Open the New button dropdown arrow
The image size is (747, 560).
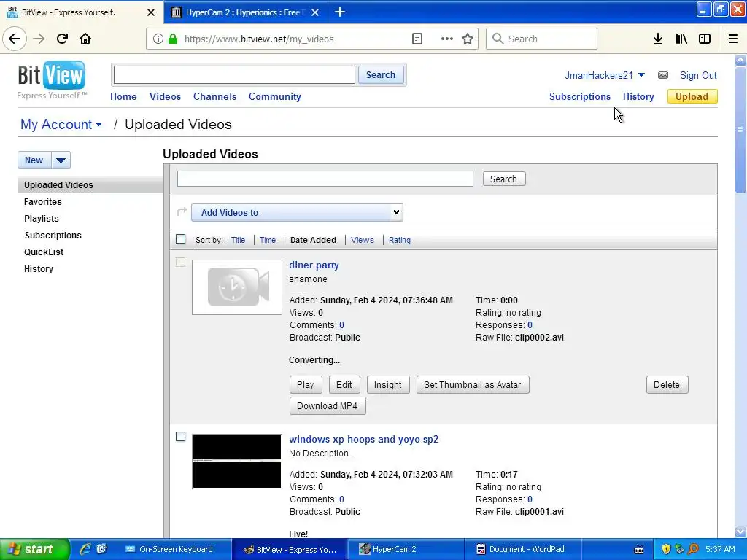(61, 160)
